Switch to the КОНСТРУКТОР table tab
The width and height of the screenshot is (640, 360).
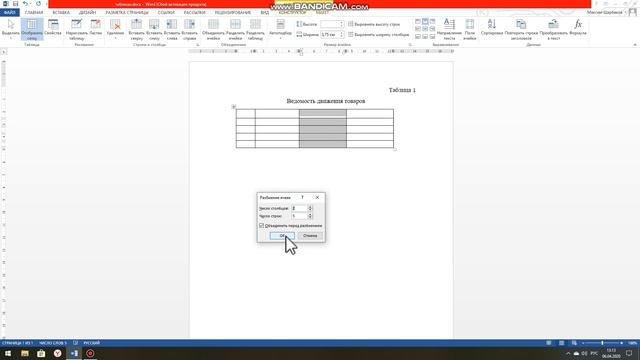click(x=292, y=13)
